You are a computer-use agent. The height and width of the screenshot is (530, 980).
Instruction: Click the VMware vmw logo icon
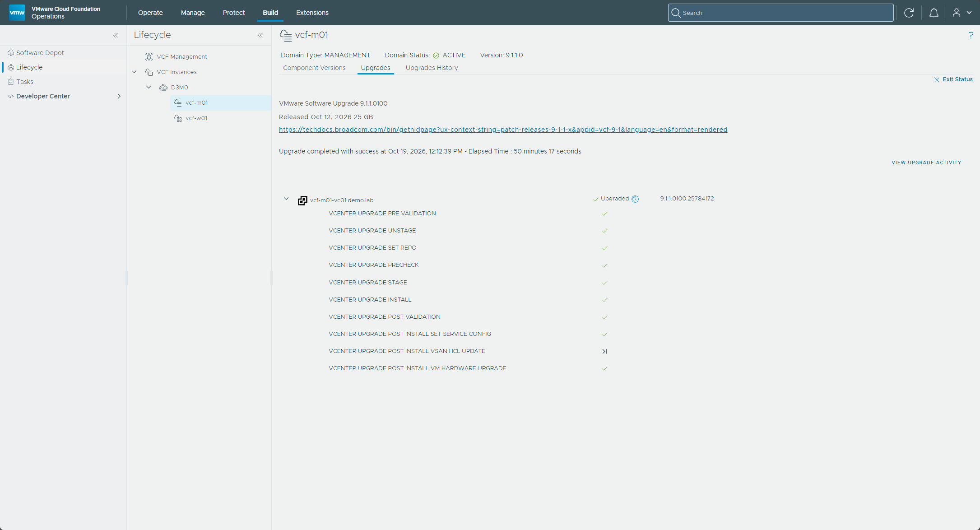17,12
